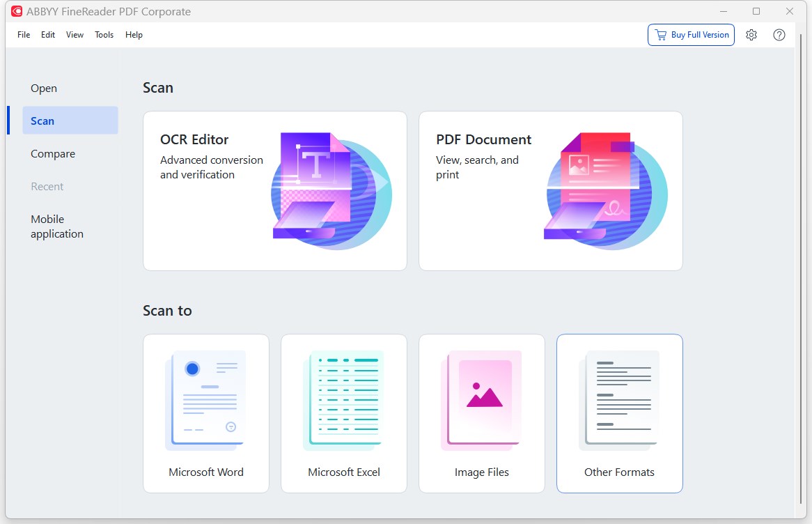Click the Buy Full Version button

click(x=691, y=35)
